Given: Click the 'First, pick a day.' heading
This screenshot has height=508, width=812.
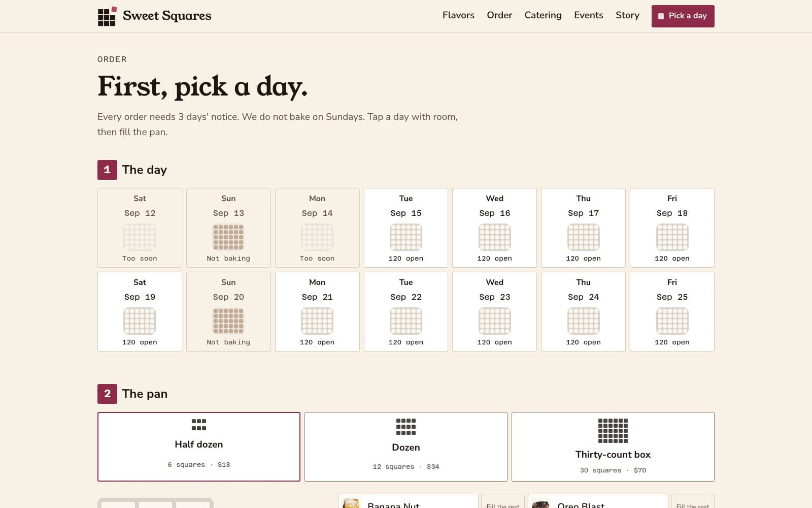Looking at the screenshot, I should pyautogui.click(x=202, y=86).
